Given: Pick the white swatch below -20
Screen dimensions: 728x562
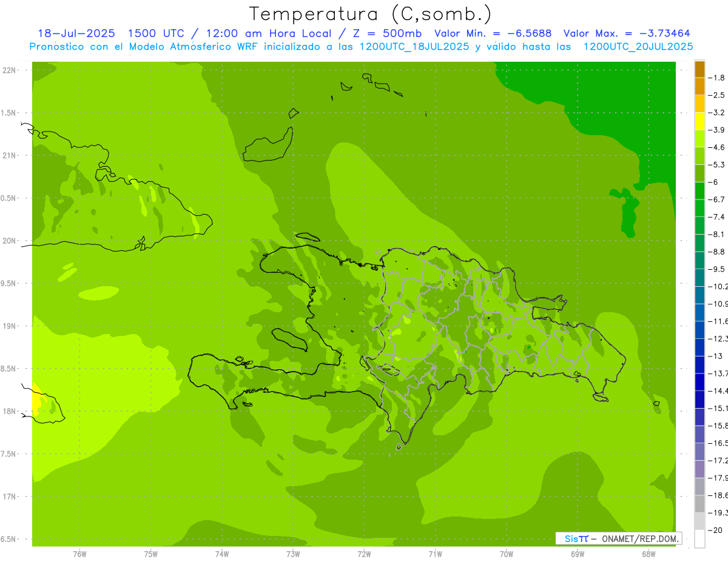Looking at the screenshot, I should tap(699, 538).
